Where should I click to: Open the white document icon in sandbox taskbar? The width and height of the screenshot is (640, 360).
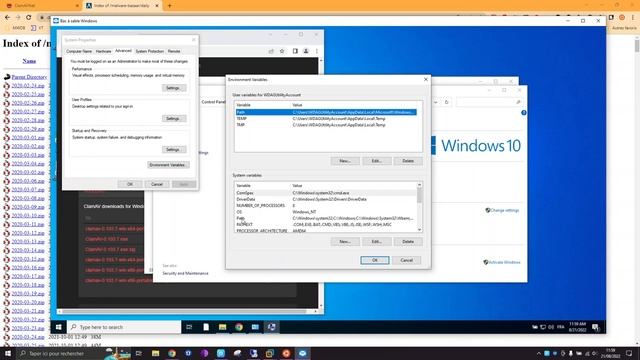[x=206, y=327]
